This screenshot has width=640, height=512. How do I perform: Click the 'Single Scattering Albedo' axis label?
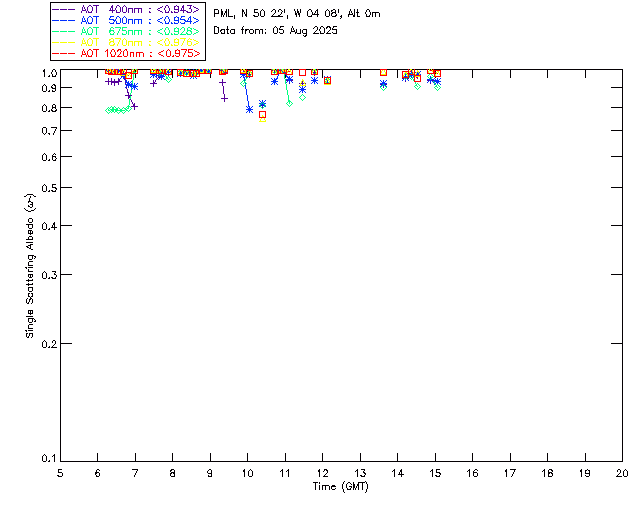point(31,266)
